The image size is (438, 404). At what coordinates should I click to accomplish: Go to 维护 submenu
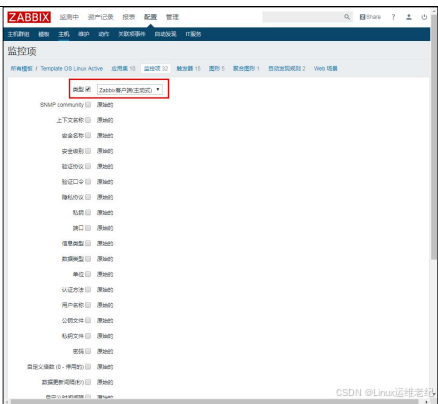coord(84,34)
